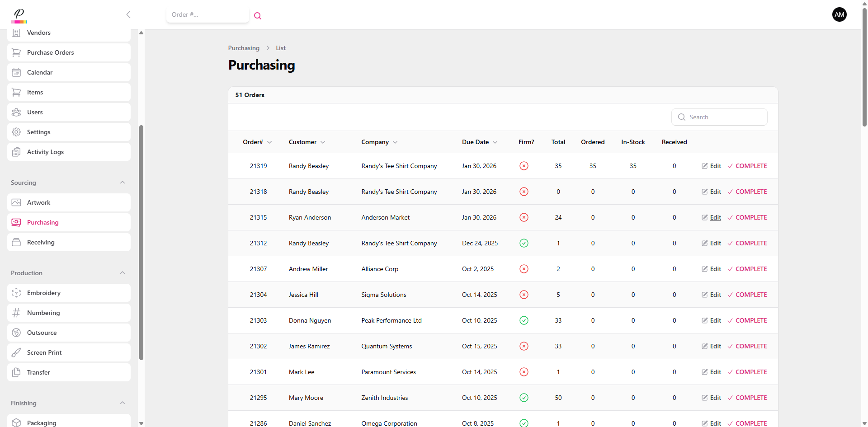Open the Company column sort chevron

coord(395,142)
